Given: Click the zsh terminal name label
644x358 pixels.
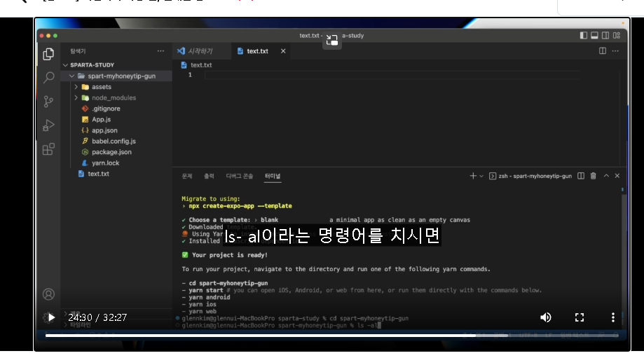Looking at the screenshot, I should pos(535,176).
